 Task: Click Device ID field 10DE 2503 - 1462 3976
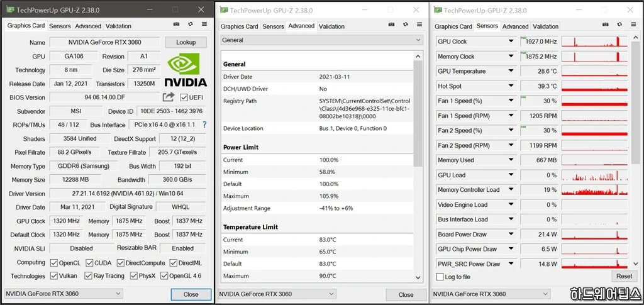171,111
